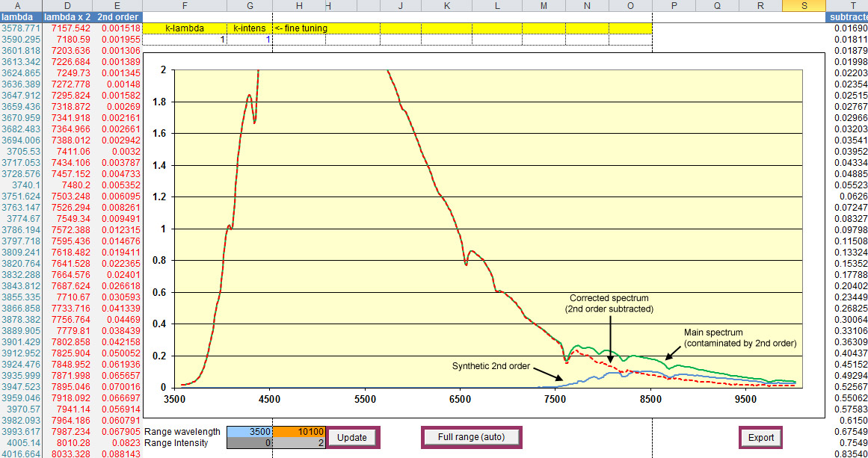This screenshot has height=458, width=868.
Task: Select lambda cell 3578.771
Action: (21, 28)
